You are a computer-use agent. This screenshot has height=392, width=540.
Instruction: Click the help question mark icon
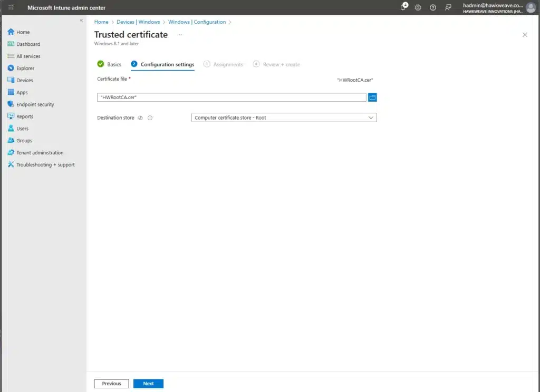tap(433, 7)
